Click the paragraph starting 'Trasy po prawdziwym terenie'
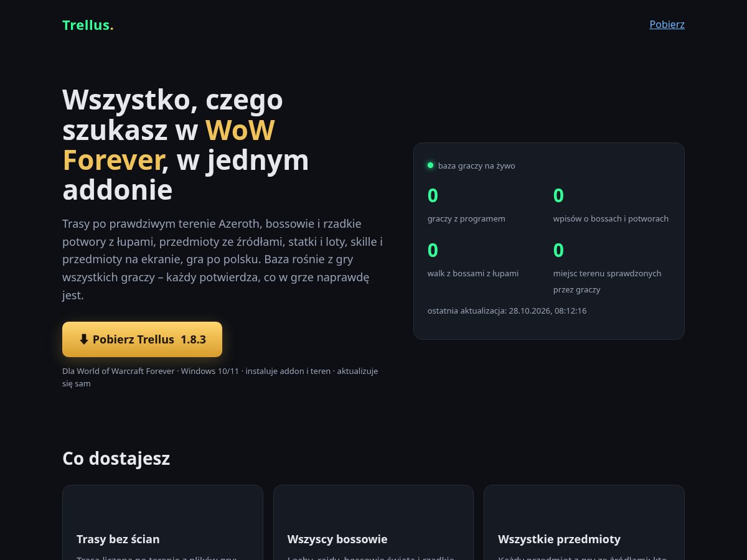 [222, 259]
